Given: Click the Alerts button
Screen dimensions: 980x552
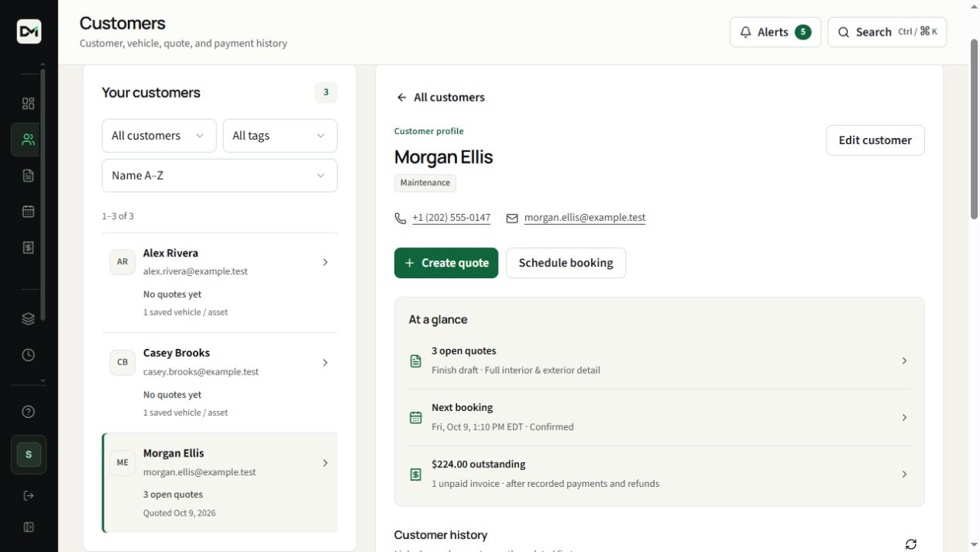Looking at the screenshot, I should tap(775, 33).
